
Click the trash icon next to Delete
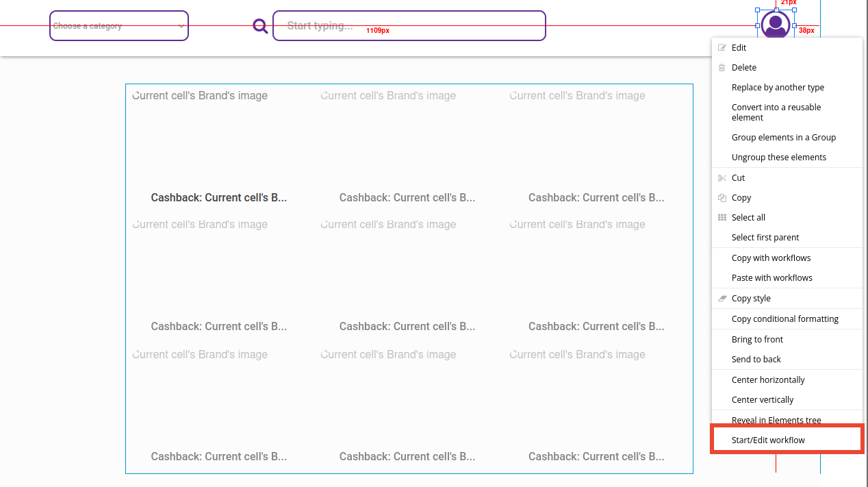pos(722,67)
